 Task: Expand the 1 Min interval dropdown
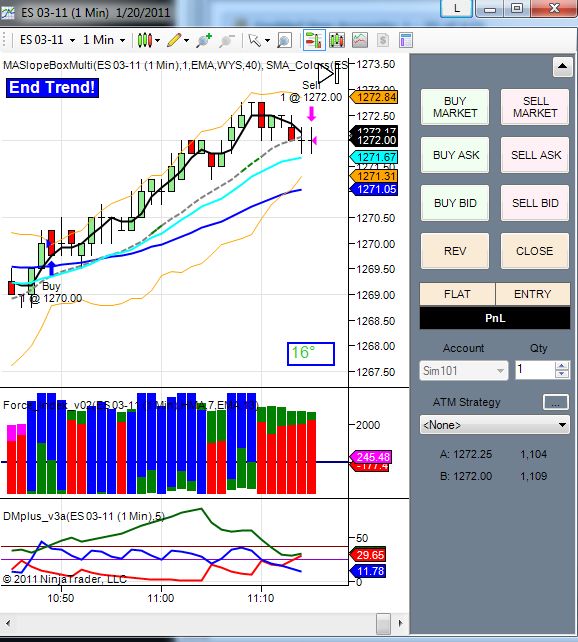click(x=122, y=41)
